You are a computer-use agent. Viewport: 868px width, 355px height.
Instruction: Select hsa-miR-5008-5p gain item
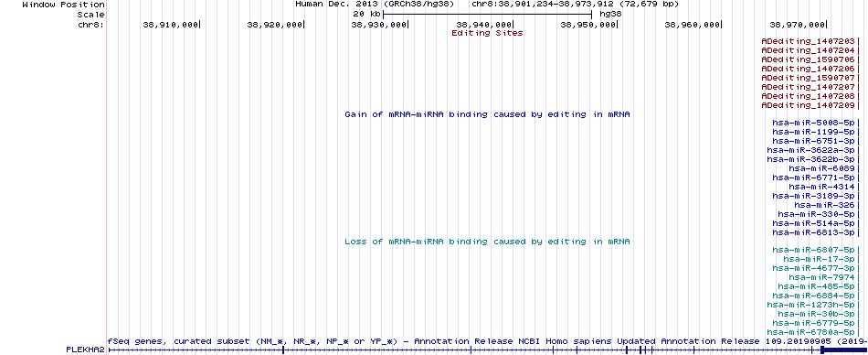click(x=814, y=124)
